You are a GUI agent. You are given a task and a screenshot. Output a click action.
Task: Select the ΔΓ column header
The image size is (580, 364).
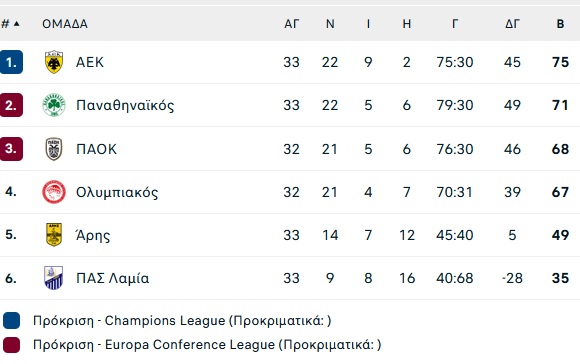pos(512,24)
